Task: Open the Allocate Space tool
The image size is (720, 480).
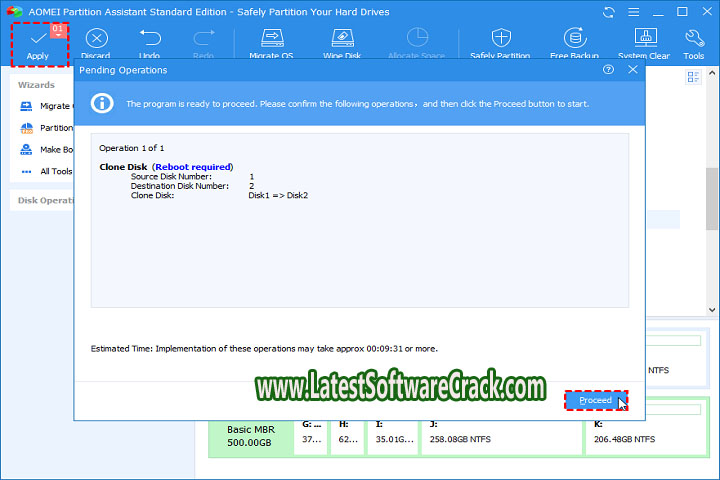Action: click(416, 44)
